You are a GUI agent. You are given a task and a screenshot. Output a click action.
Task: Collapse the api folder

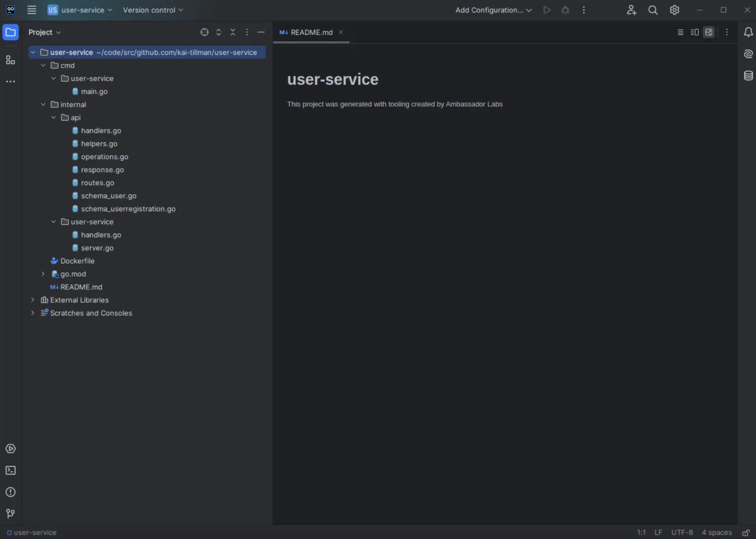[x=53, y=117]
